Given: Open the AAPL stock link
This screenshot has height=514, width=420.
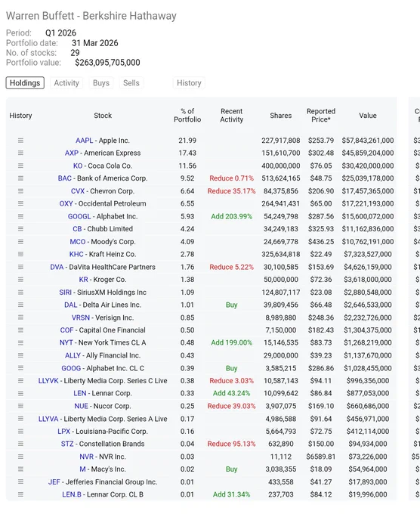Looking at the screenshot, I should tap(84, 141).
